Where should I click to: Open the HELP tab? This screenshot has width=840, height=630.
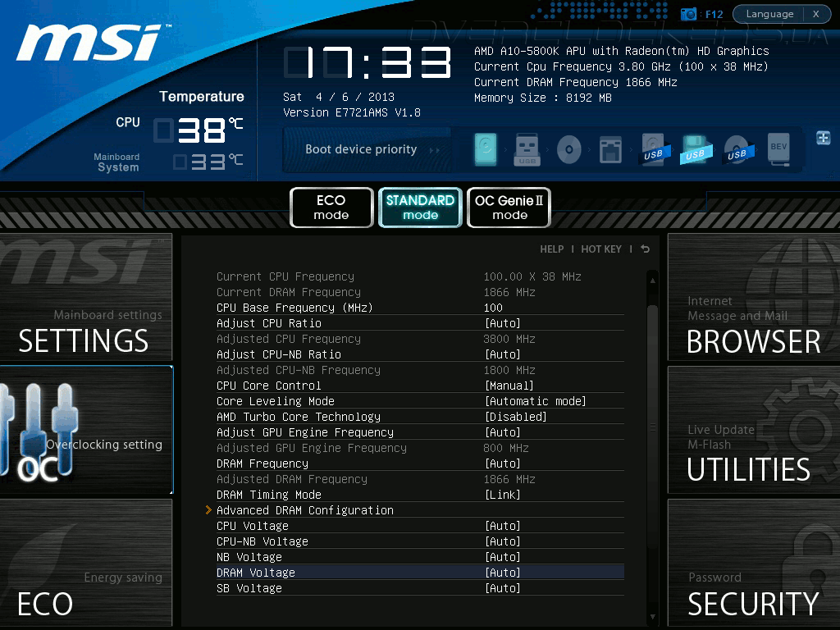551,249
